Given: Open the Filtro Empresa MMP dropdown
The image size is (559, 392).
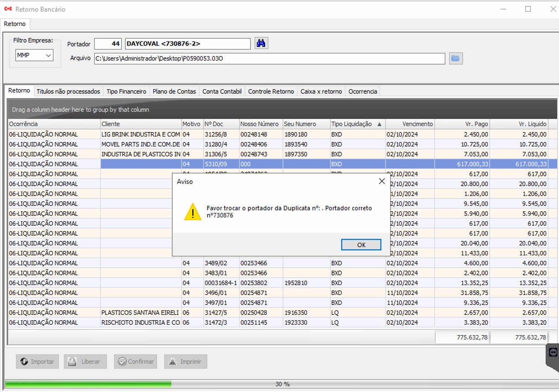Looking at the screenshot, I should [x=34, y=55].
